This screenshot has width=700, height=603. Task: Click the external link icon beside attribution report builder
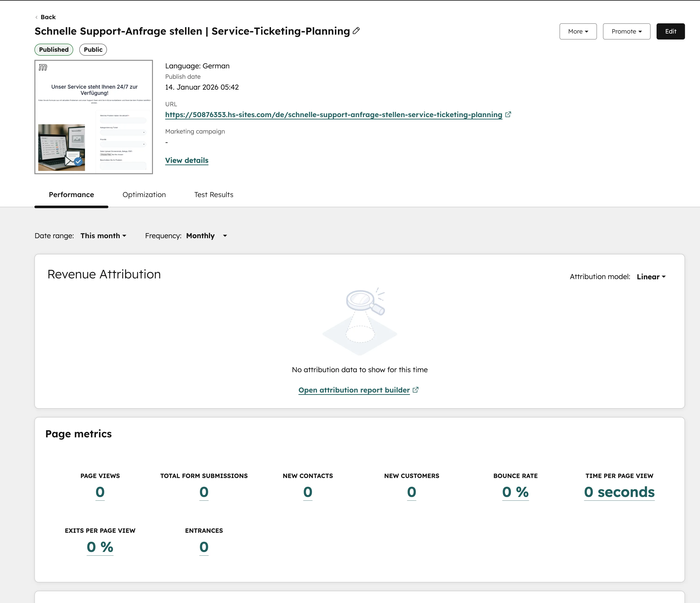point(416,390)
